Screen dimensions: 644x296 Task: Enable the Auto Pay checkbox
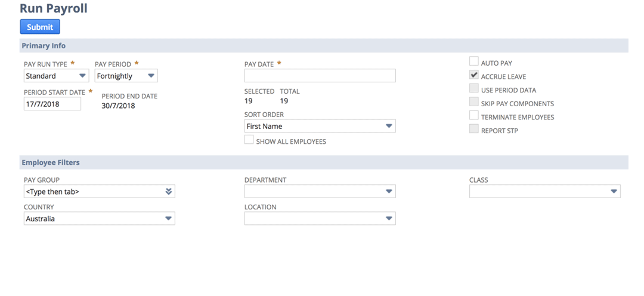pyautogui.click(x=474, y=61)
